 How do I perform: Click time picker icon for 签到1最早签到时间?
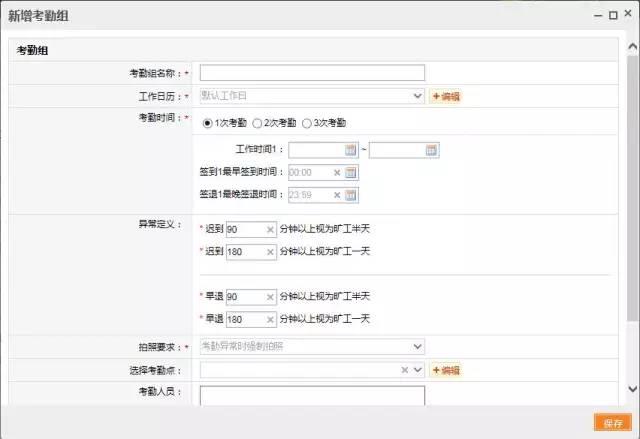tap(351, 173)
